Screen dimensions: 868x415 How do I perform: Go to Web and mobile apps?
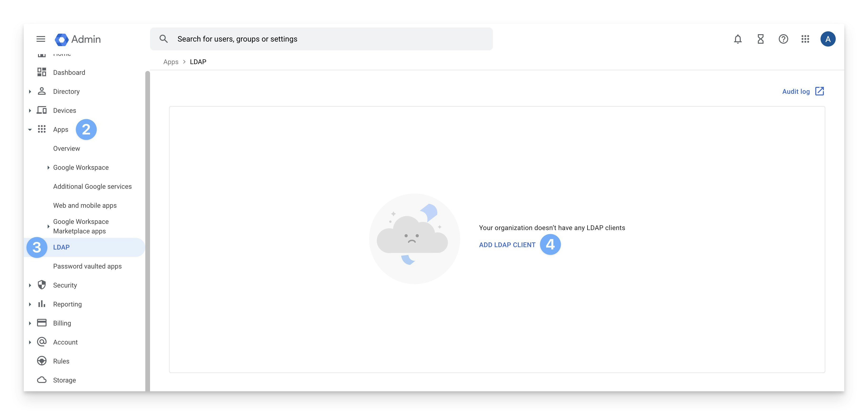click(85, 205)
